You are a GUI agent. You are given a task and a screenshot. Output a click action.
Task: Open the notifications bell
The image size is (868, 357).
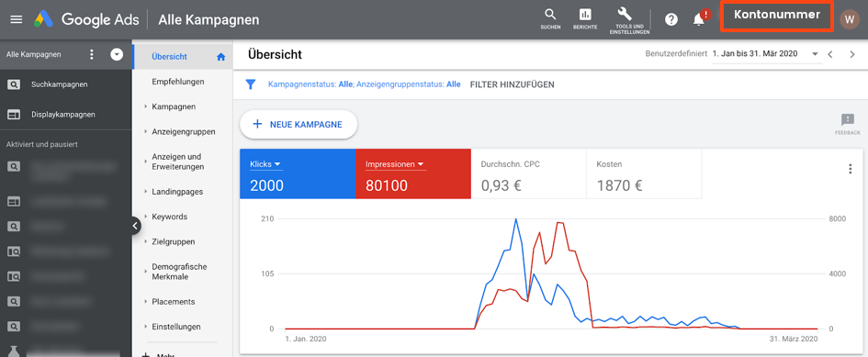(700, 19)
